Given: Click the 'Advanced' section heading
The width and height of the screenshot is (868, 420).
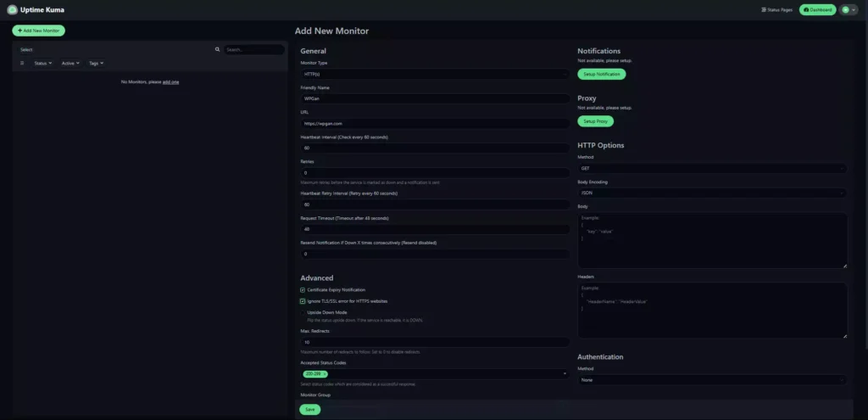Looking at the screenshot, I should 317,278.
